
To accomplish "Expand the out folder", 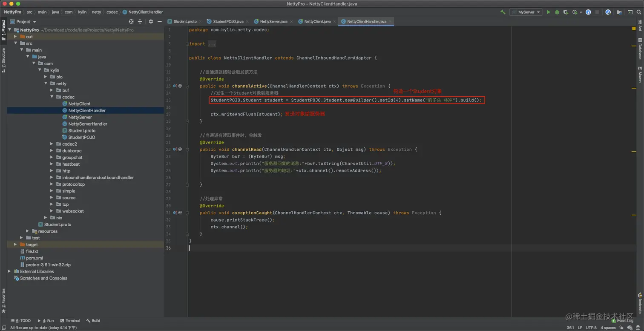I will click(x=15, y=37).
